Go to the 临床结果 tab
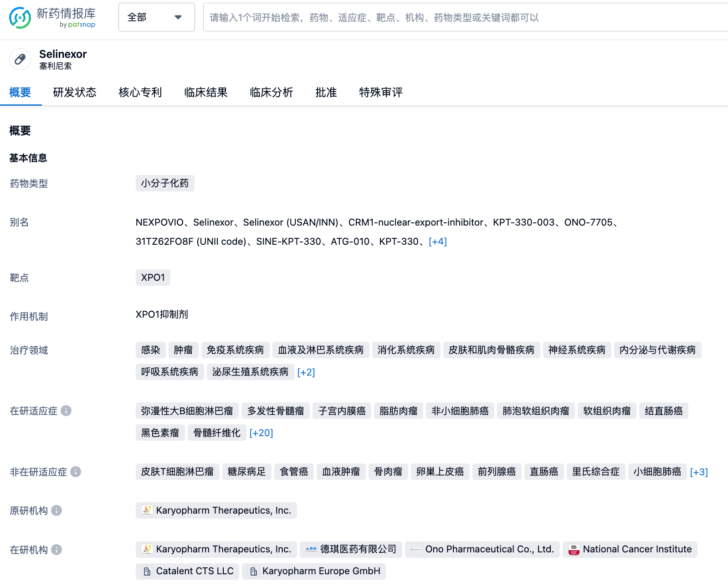This screenshot has width=728, height=587. pyautogui.click(x=206, y=93)
